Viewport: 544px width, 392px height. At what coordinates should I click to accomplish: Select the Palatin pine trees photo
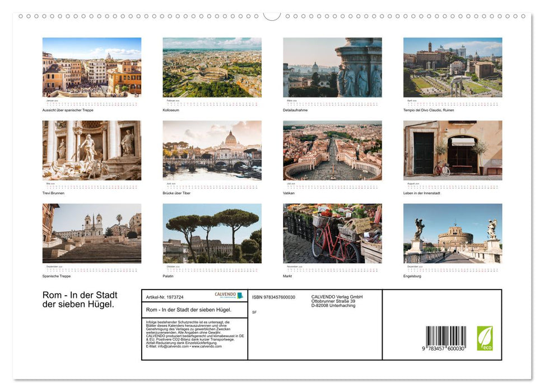click(x=212, y=233)
